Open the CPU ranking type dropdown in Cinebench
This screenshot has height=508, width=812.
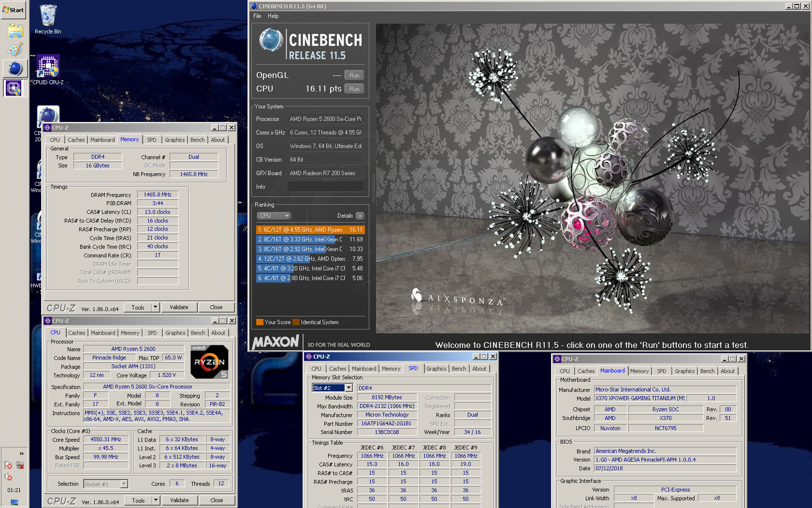point(274,216)
